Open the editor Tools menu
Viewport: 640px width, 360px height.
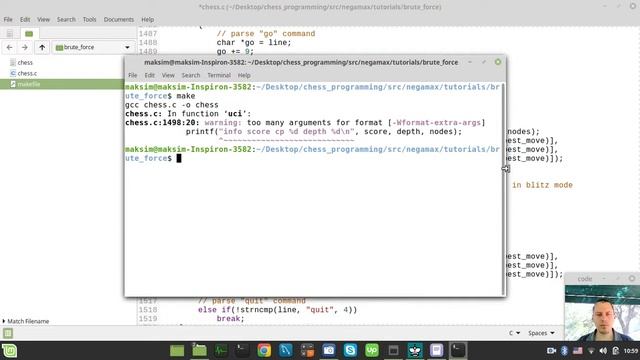[89, 19]
